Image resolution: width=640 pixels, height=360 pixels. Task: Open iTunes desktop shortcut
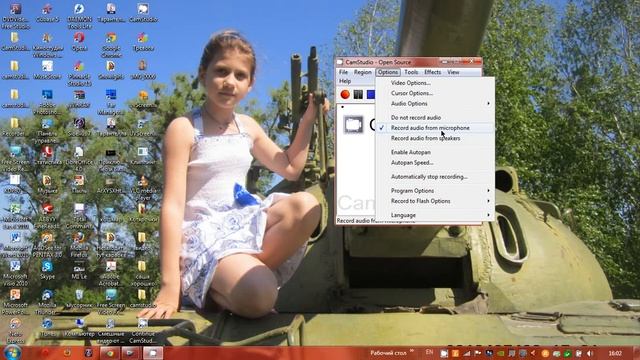click(x=47, y=327)
